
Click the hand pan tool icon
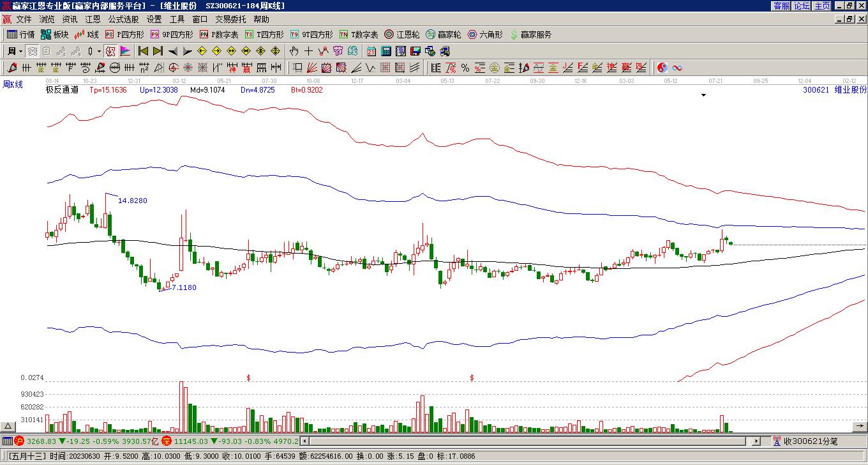[x=294, y=51]
